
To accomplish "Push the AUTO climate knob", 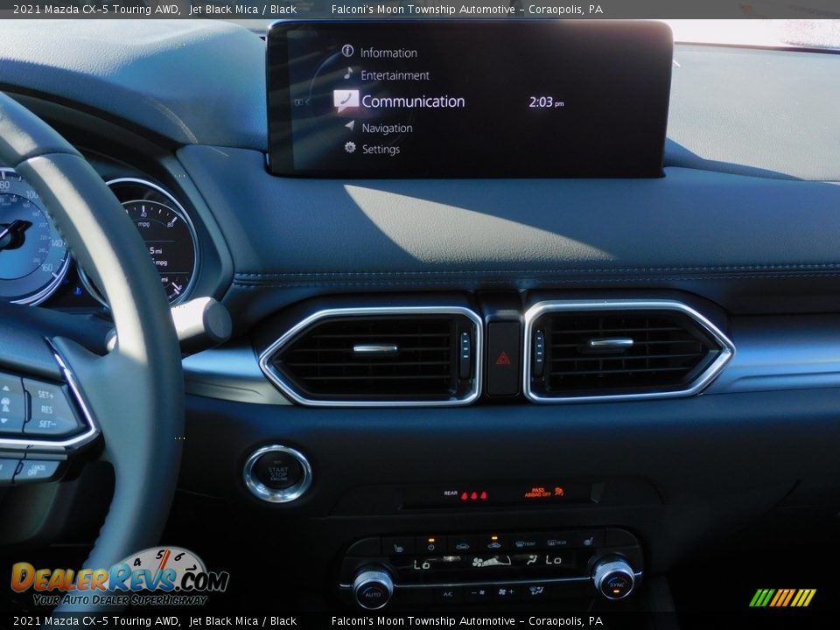I will point(373,588).
